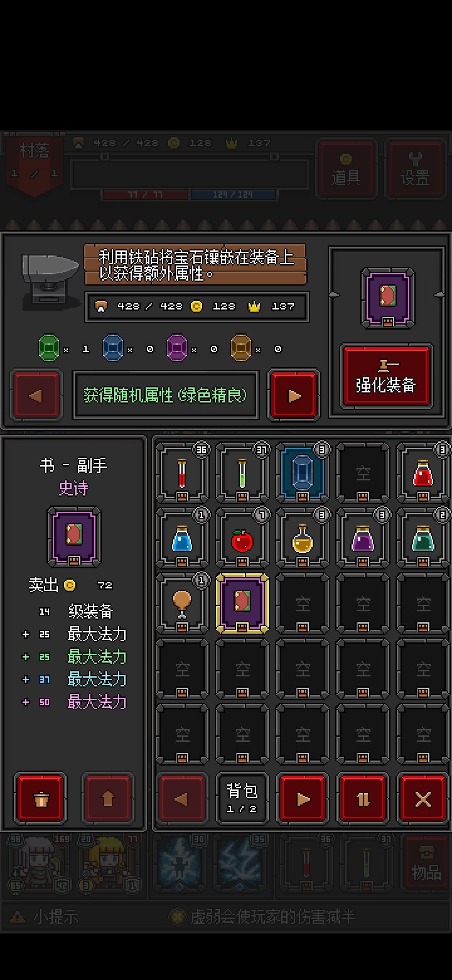Select the green test tube potion
The height and width of the screenshot is (980, 452).
click(x=242, y=473)
